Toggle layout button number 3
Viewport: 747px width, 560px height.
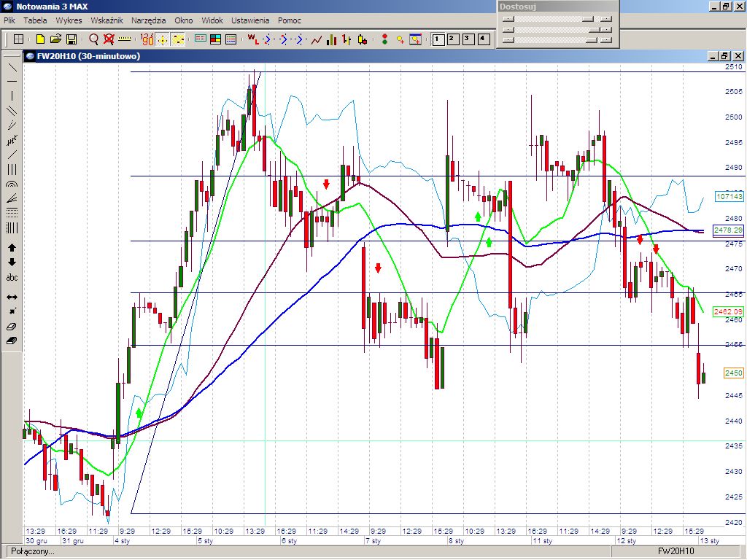[468, 39]
